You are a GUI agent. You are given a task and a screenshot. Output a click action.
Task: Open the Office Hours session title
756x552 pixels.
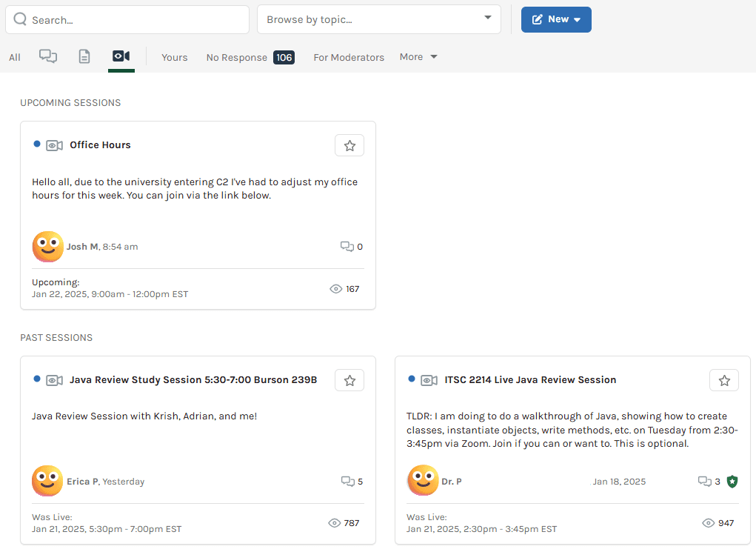point(100,145)
